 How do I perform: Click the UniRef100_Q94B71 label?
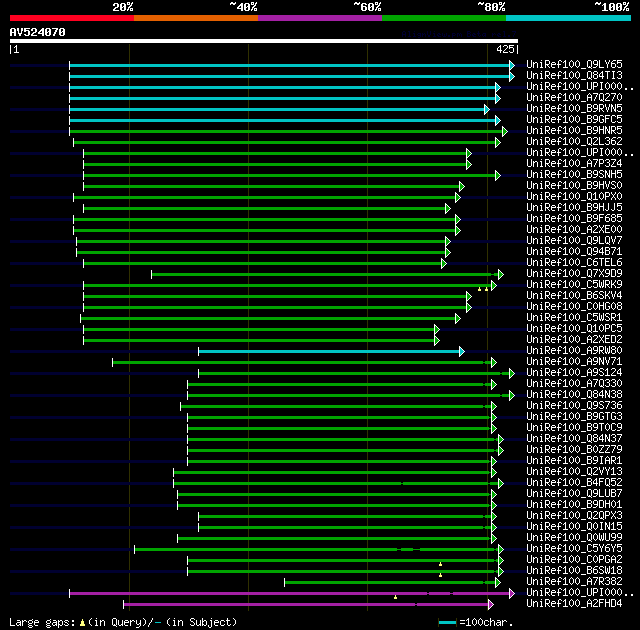(x=574, y=252)
